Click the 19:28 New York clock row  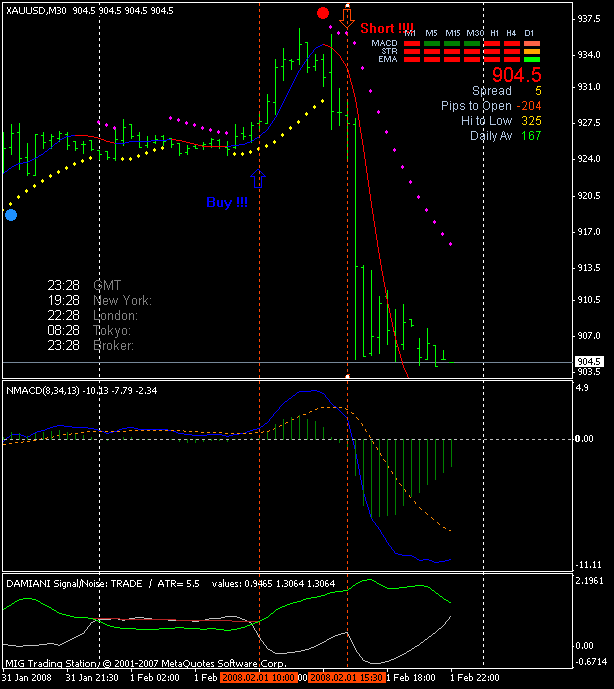[x=99, y=301]
